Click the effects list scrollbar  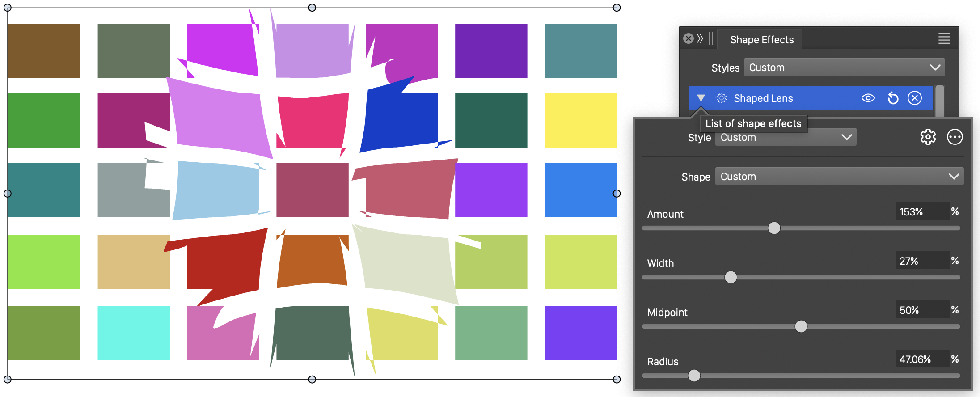point(940,101)
